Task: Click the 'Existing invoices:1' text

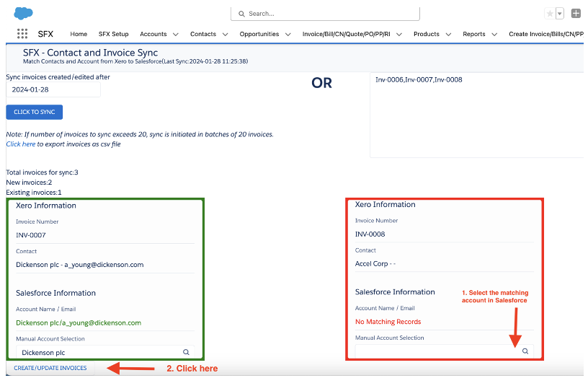Action: 34,192
